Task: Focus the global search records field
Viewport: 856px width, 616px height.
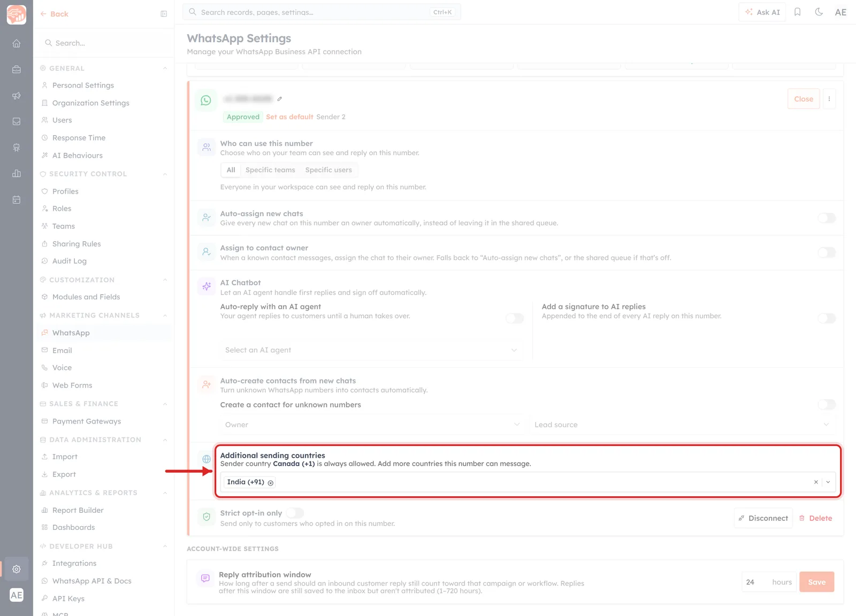Action: click(x=322, y=12)
